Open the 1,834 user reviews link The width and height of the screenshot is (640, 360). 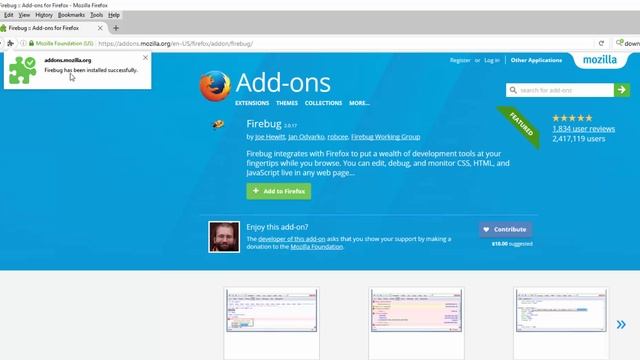coord(584,129)
